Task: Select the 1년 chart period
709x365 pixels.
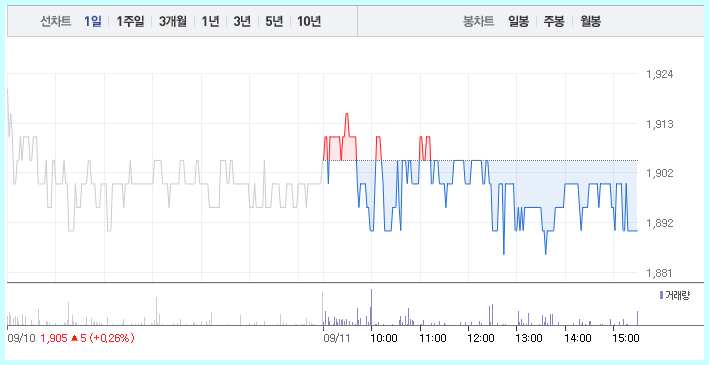Action: click(210, 21)
